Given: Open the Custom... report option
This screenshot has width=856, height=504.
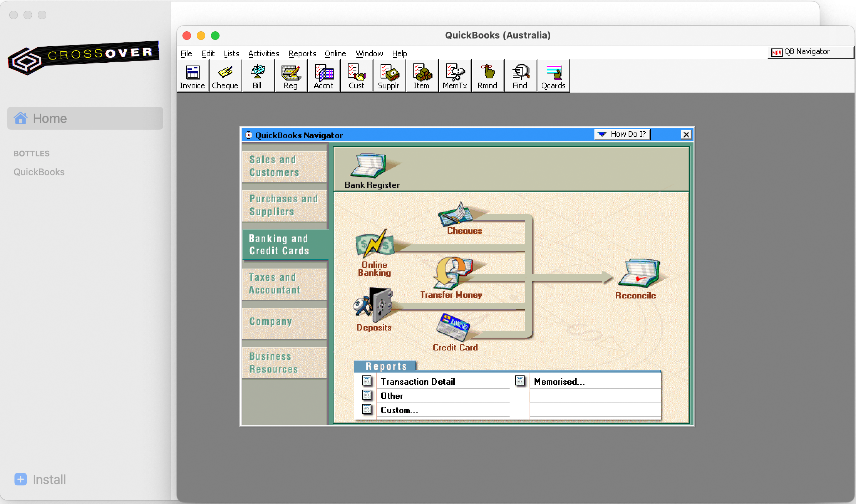Looking at the screenshot, I should click(399, 410).
